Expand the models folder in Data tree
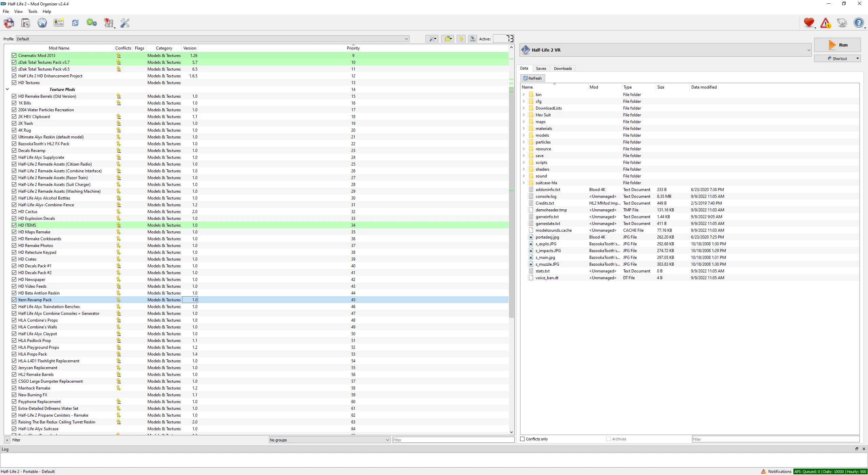This screenshot has width=868, height=475. coord(524,135)
